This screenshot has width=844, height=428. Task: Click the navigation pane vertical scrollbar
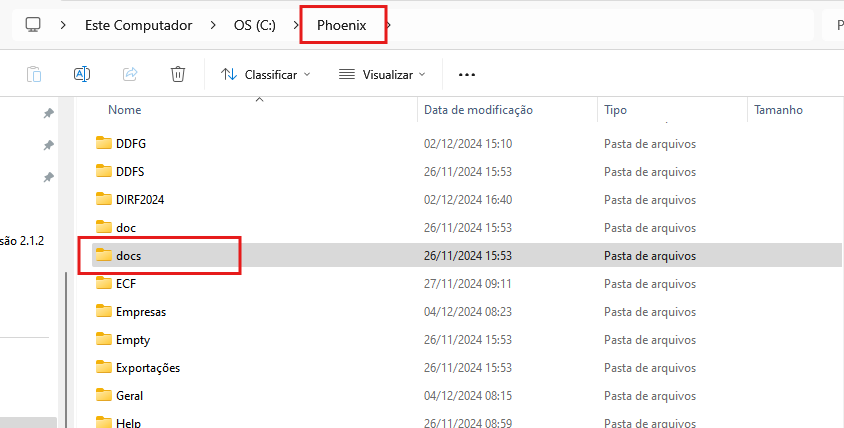click(x=66, y=350)
